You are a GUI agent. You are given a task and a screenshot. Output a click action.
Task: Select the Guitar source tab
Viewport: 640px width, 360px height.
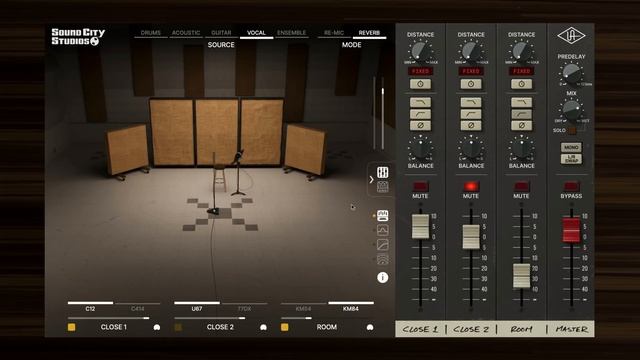pyautogui.click(x=221, y=33)
